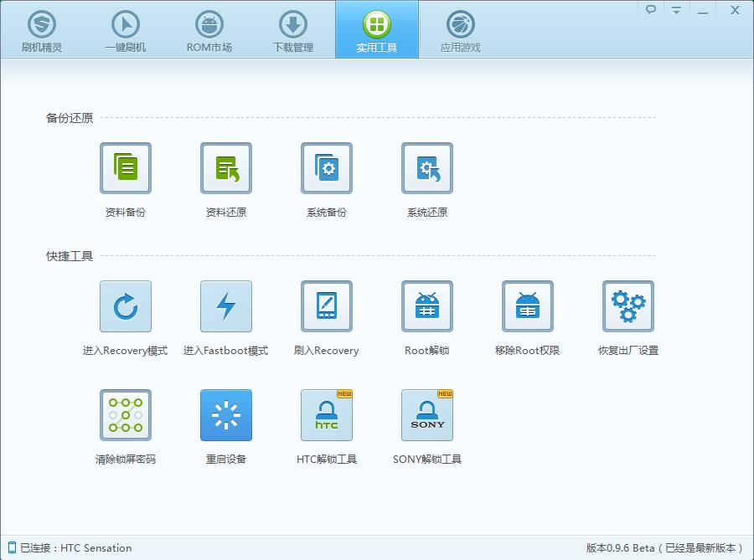The image size is (754, 560).
Task: Launch the 系统备份 system backup tool
Action: click(x=327, y=168)
